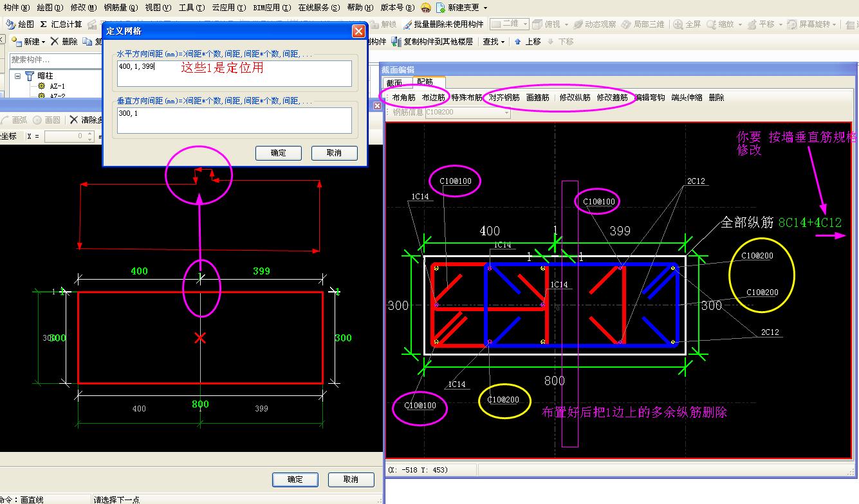Click the AZ-1 gear icon in tree
This screenshot has width=859, height=504.
(42, 86)
